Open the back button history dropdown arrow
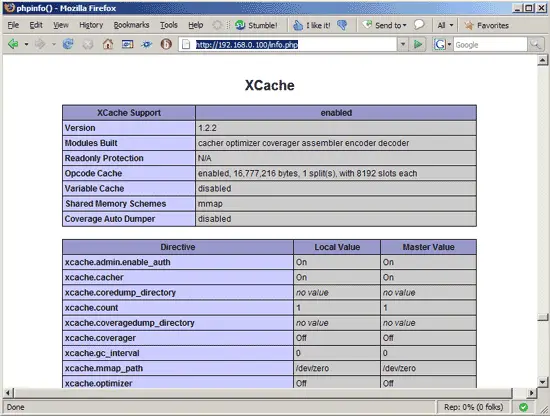The image size is (550, 416). pos(26,44)
